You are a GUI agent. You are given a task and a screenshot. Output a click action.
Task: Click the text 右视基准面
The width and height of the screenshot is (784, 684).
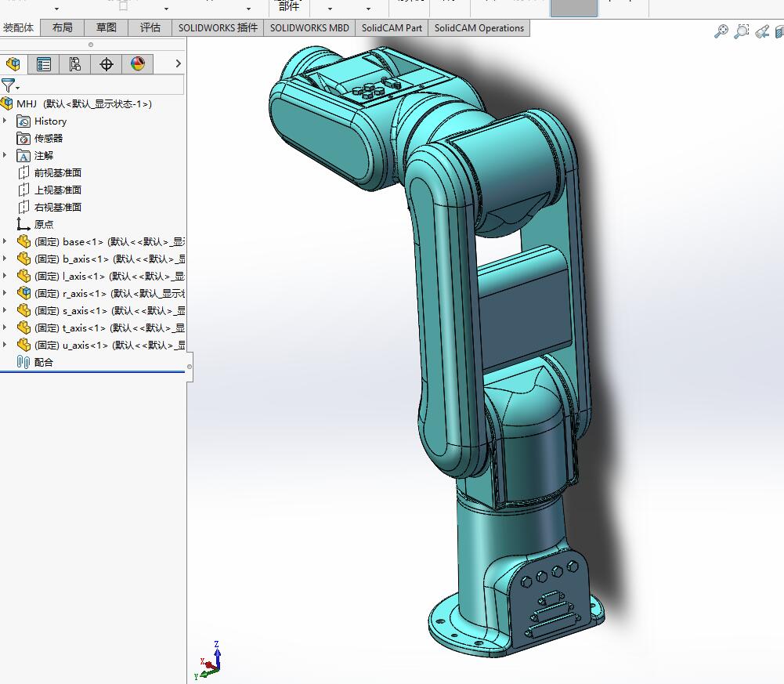click(x=58, y=207)
